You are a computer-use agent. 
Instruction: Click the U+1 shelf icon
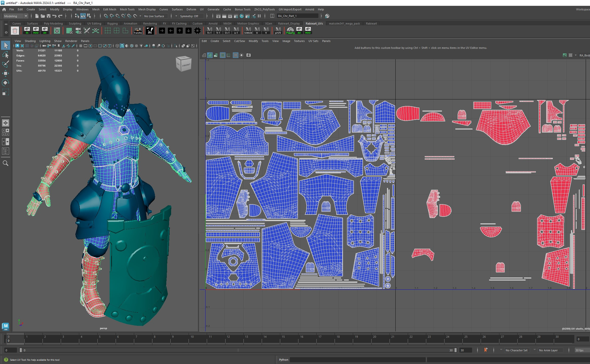[x=227, y=31]
